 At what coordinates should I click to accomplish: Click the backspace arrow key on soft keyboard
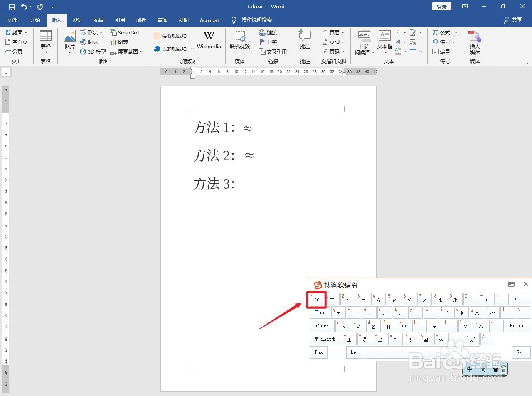(520, 299)
